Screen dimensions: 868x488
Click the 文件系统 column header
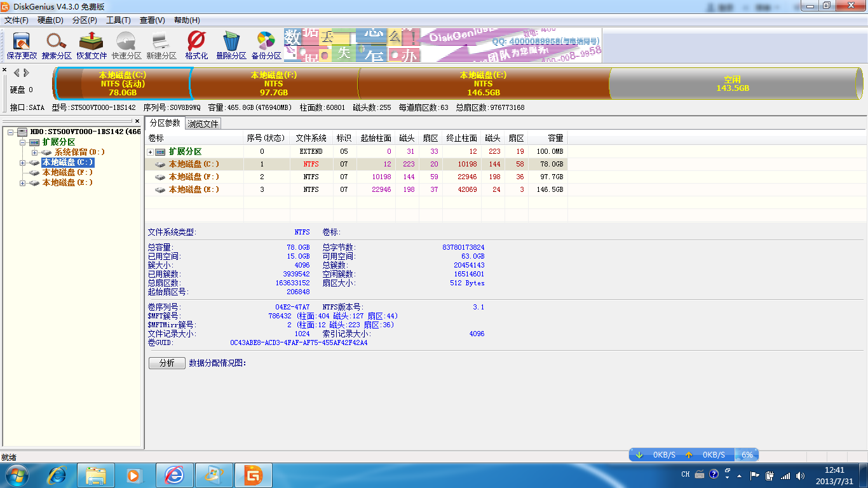pos(311,138)
